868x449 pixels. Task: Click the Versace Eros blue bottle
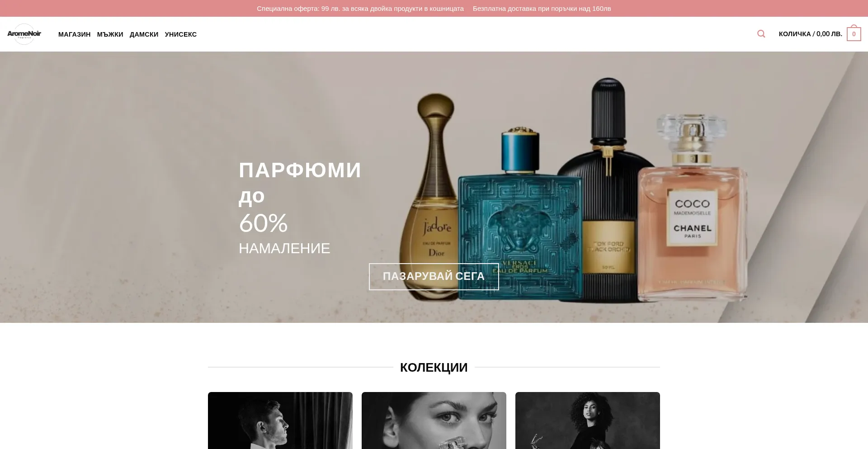click(520, 215)
